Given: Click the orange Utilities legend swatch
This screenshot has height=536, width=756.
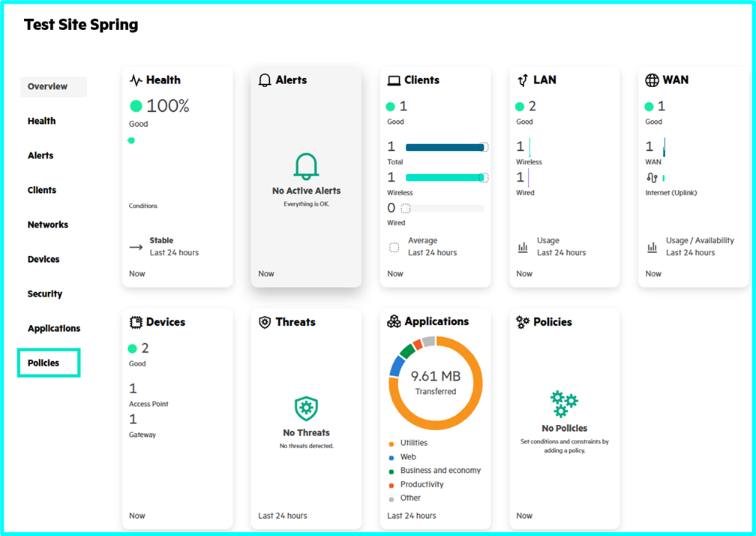Looking at the screenshot, I should (391, 444).
